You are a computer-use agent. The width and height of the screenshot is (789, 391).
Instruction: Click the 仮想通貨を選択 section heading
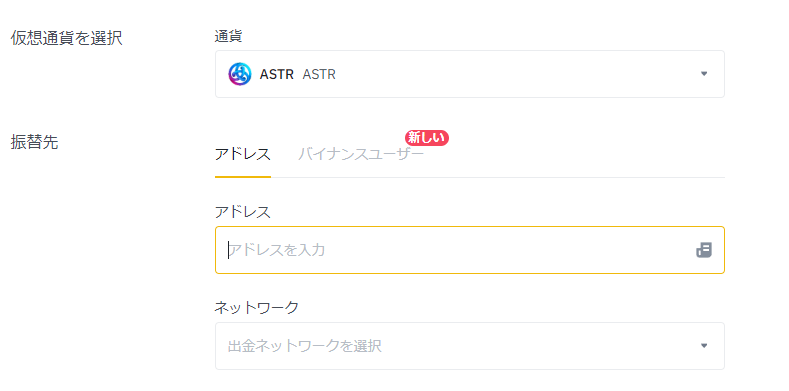(x=66, y=38)
